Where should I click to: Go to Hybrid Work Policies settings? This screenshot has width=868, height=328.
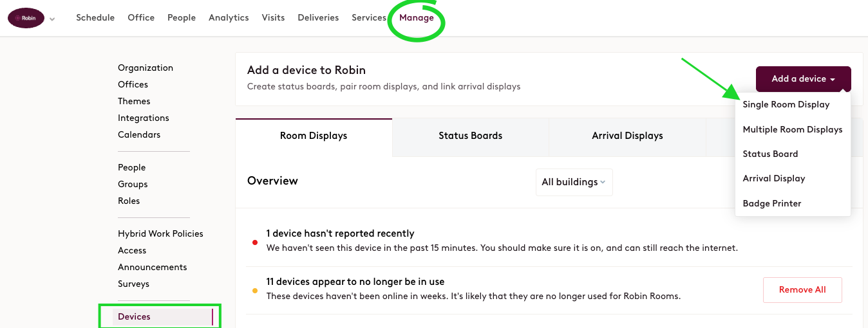click(x=160, y=233)
